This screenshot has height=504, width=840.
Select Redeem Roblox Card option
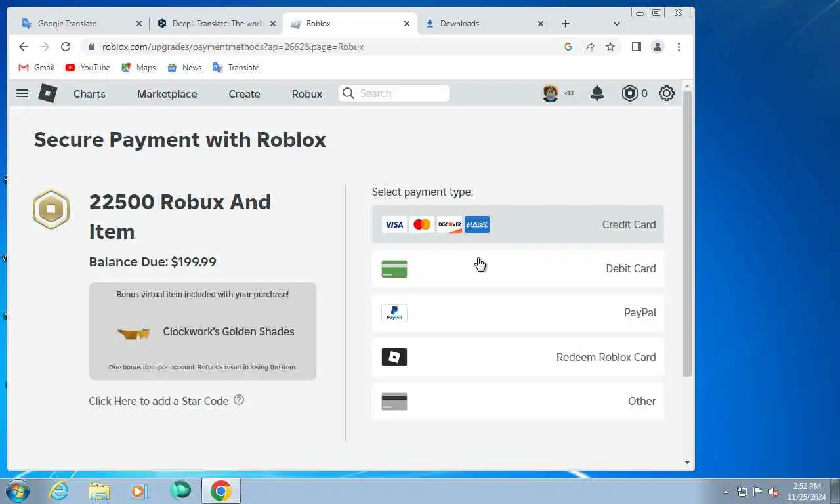[x=518, y=357]
